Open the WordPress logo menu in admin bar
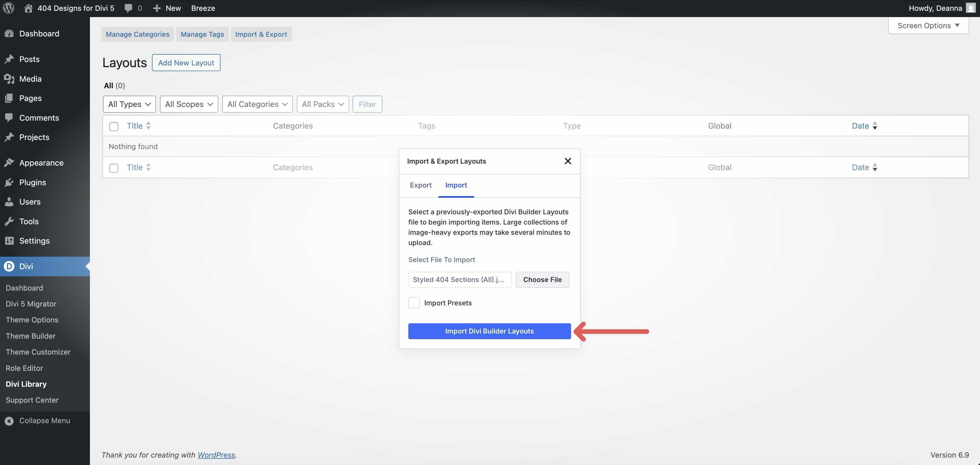 tap(8, 8)
